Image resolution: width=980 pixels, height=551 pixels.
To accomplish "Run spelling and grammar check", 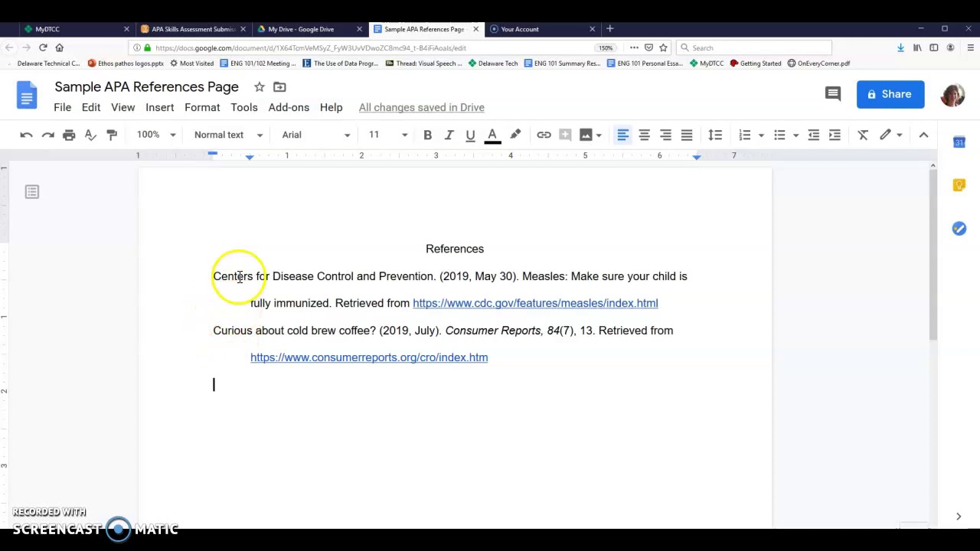I will coord(90,135).
